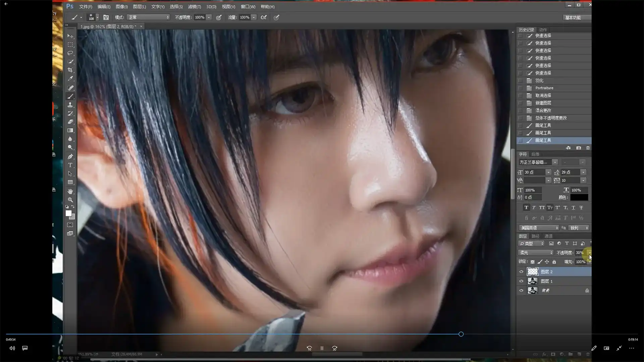Select the Lasso tool
Viewport: 644px width, 362px height.
tap(70, 53)
